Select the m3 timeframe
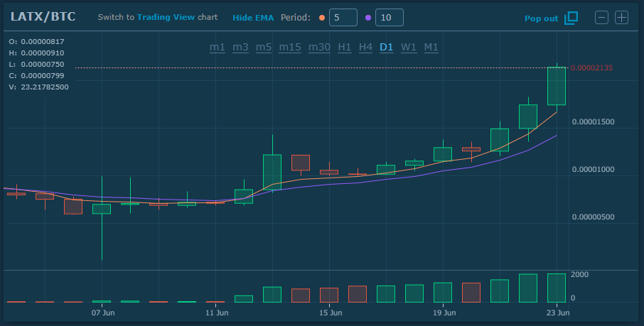The image size is (644, 326). click(240, 47)
